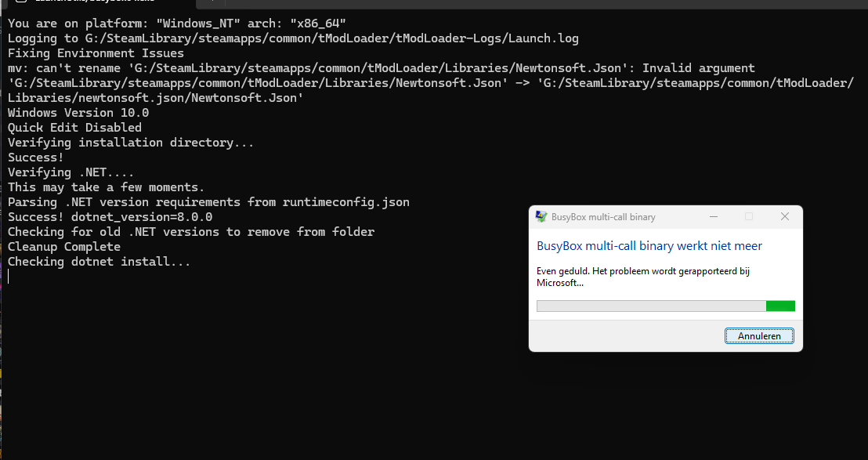The width and height of the screenshot is (868, 460).
Task: Open a new tab with plus icon
Action: (x=212, y=2)
